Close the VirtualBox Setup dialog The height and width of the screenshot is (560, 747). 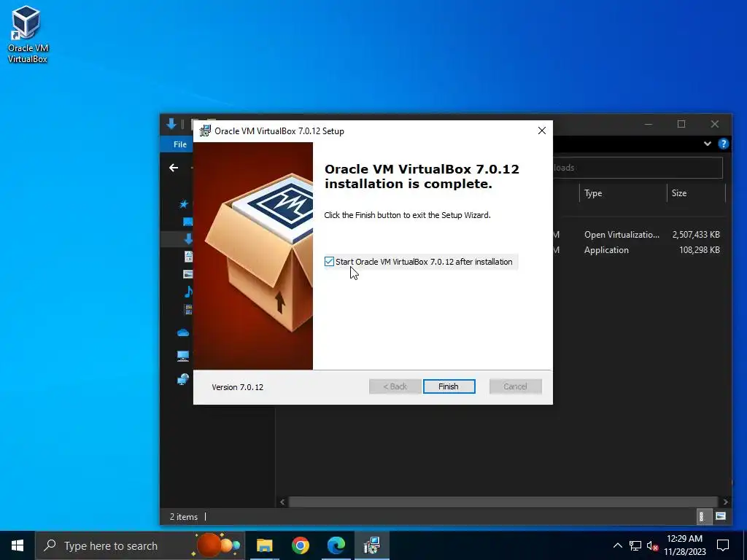542,131
